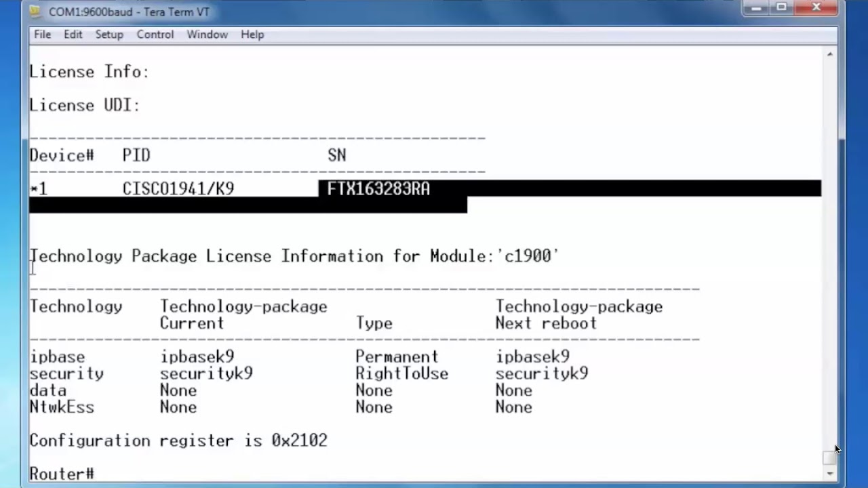Click the 'Type' column header
The image size is (868, 488).
click(374, 323)
